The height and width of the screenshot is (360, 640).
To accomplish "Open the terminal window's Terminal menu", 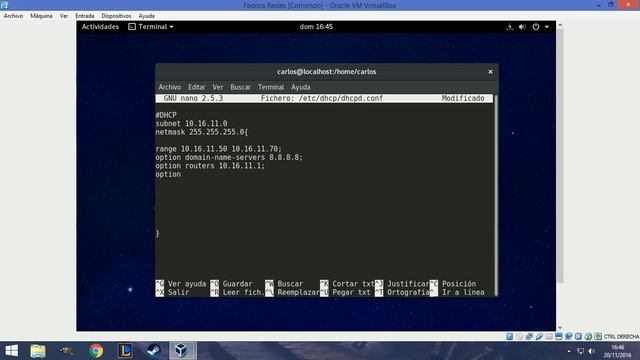I will (271, 87).
